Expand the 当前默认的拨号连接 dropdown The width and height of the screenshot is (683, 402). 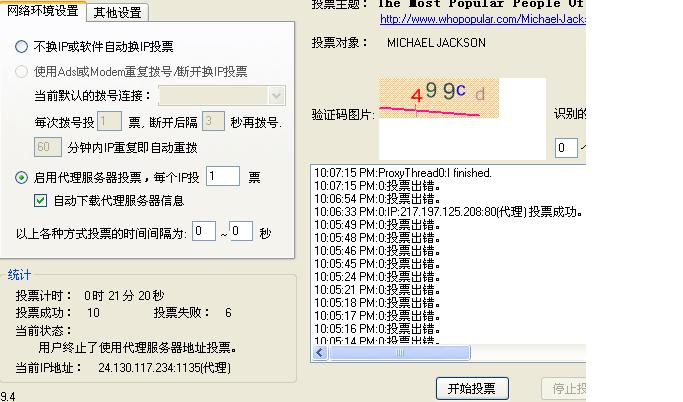point(277,96)
